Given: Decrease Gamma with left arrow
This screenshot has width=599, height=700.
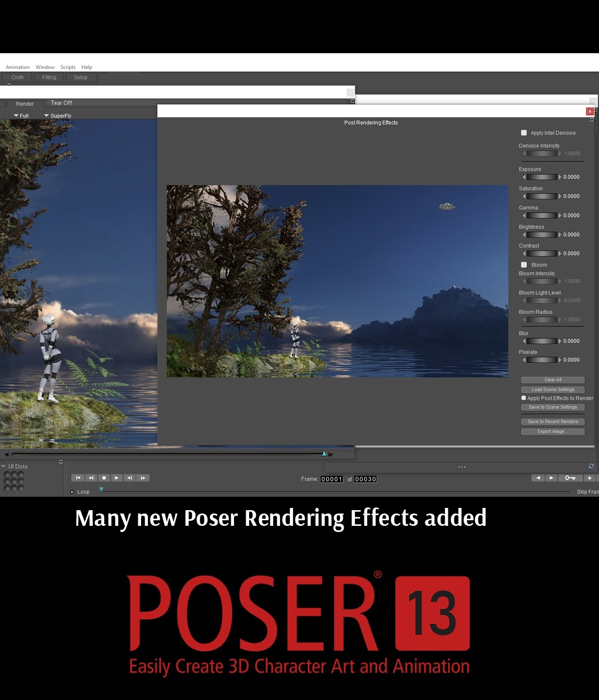Looking at the screenshot, I should (x=524, y=216).
